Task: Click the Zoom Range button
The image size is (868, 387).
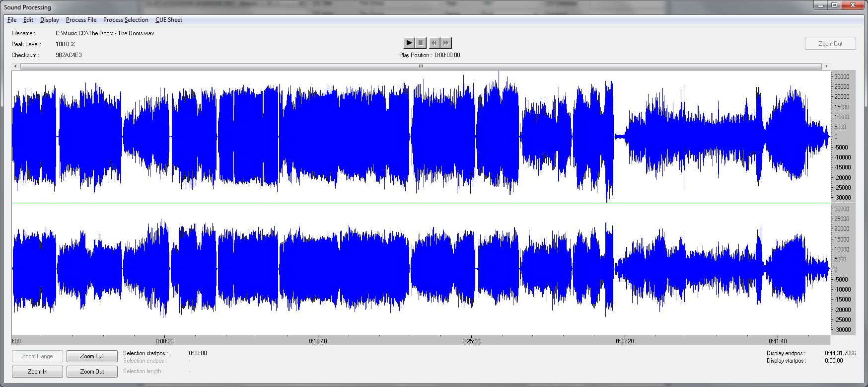Action: (37, 356)
